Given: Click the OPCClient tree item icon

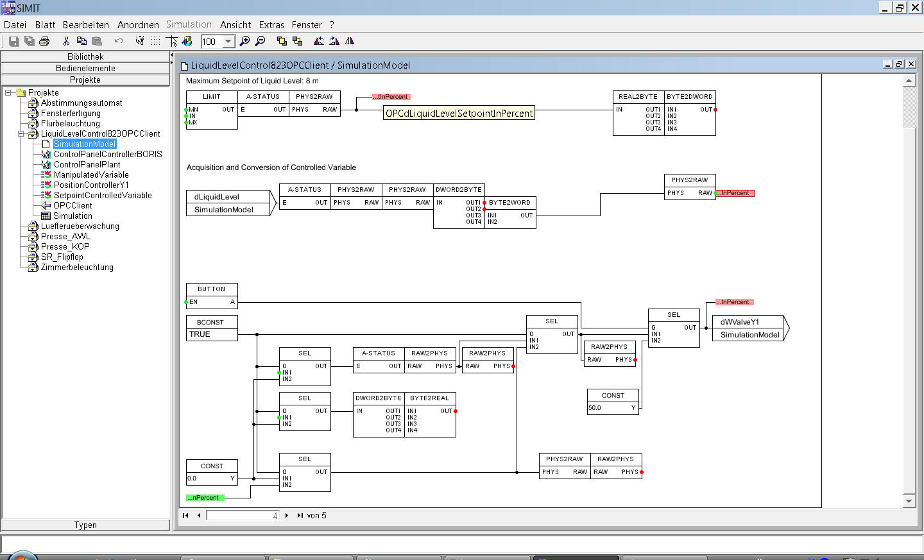Looking at the screenshot, I should (46, 205).
